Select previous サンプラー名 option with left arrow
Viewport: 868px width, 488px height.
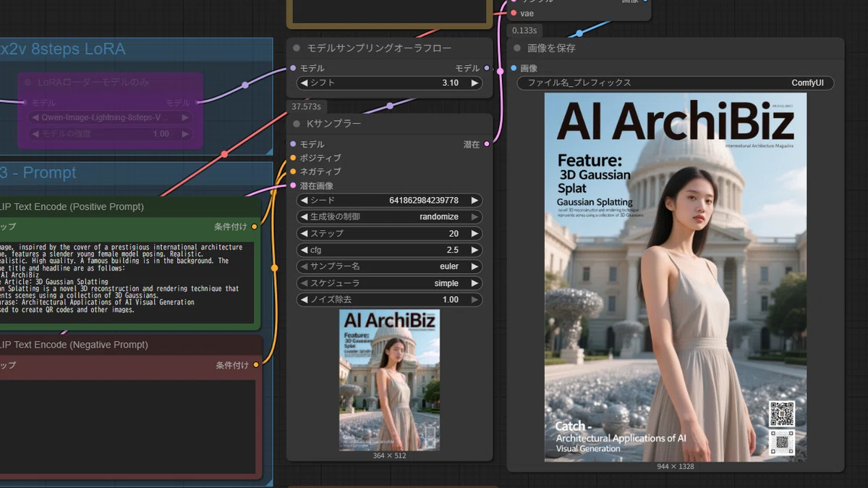(x=304, y=266)
